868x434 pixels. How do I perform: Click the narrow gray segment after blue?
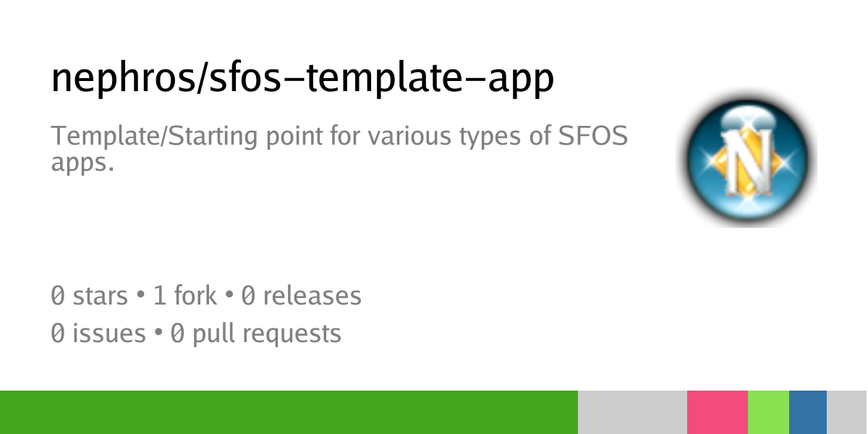pos(847,412)
